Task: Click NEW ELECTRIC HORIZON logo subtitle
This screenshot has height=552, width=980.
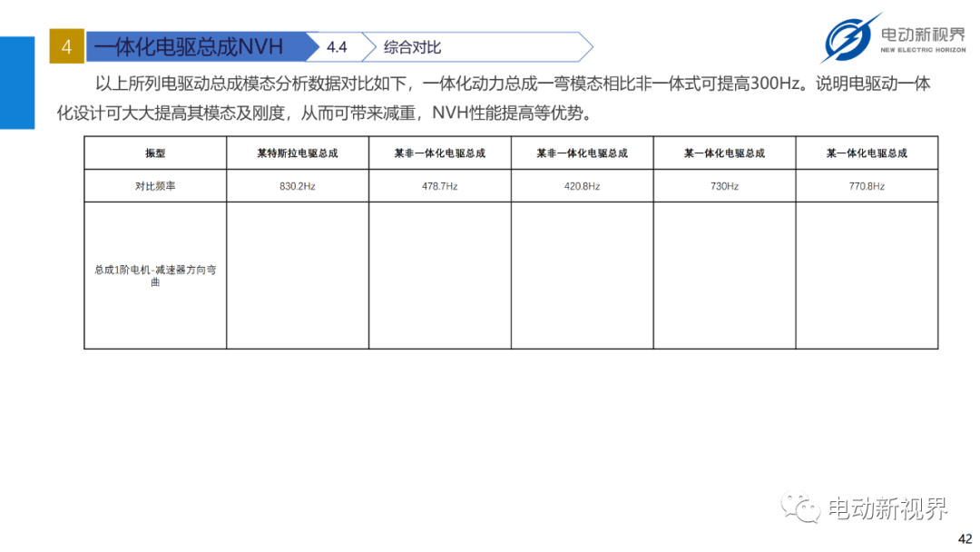Action: [x=923, y=50]
